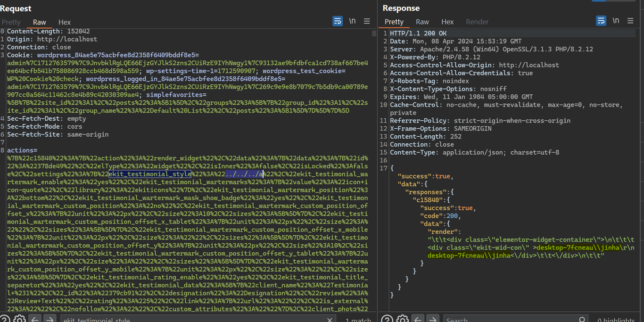Switch Request view to Pretty tab
Viewport: 644px width, 322px height.
[x=11, y=22]
